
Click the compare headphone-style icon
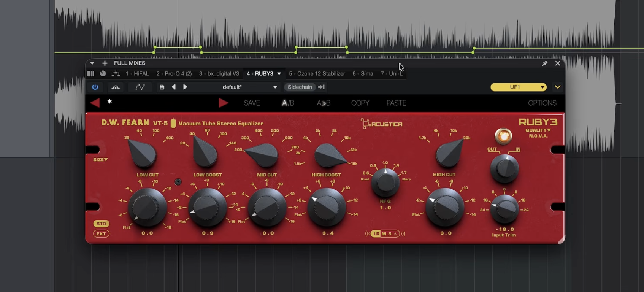point(116,87)
